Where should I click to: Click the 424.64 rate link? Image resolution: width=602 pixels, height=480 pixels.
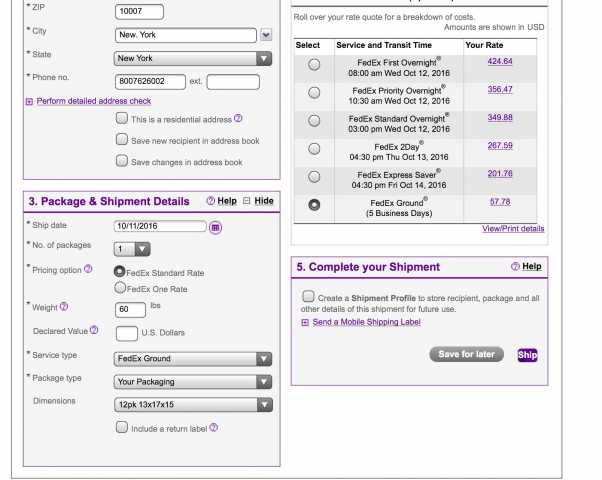(500, 61)
